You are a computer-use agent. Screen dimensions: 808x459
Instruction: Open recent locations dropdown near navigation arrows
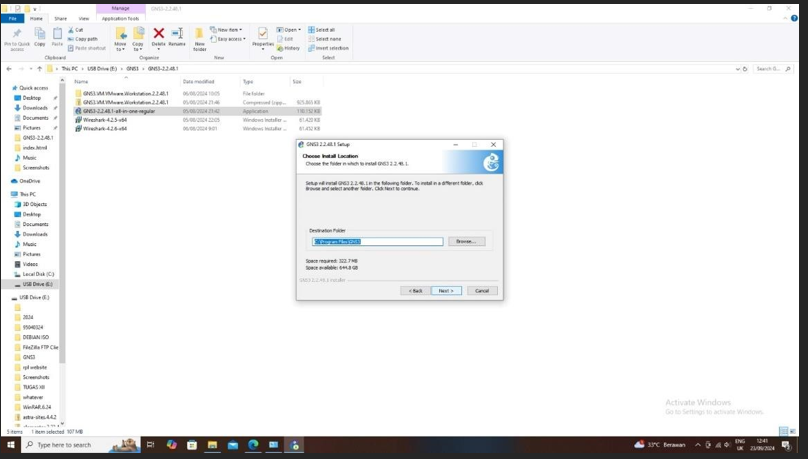tap(31, 69)
